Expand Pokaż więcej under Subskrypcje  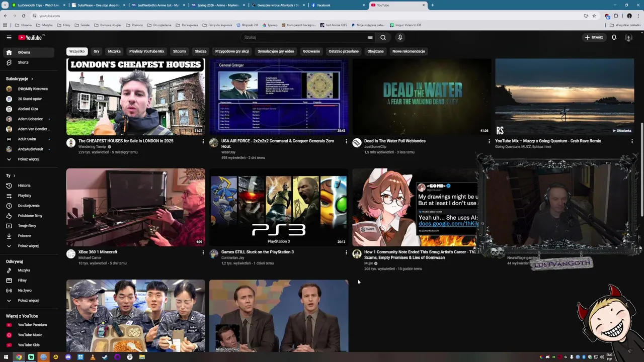[x=29, y=159]
